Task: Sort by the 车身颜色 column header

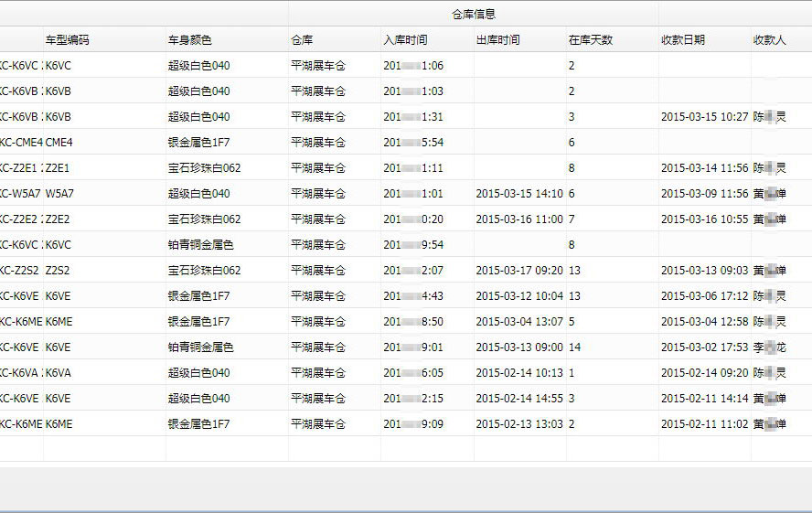Action: 189,40
